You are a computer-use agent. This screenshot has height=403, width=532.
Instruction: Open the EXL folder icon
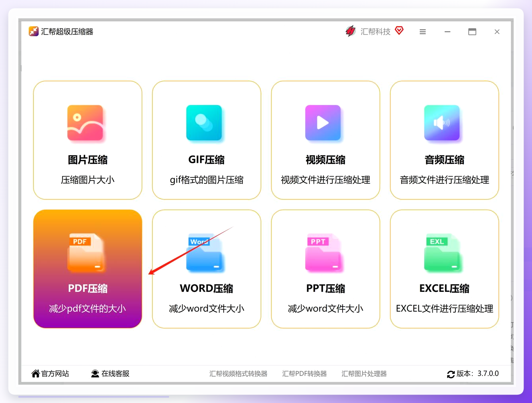[x=443, y=253]
